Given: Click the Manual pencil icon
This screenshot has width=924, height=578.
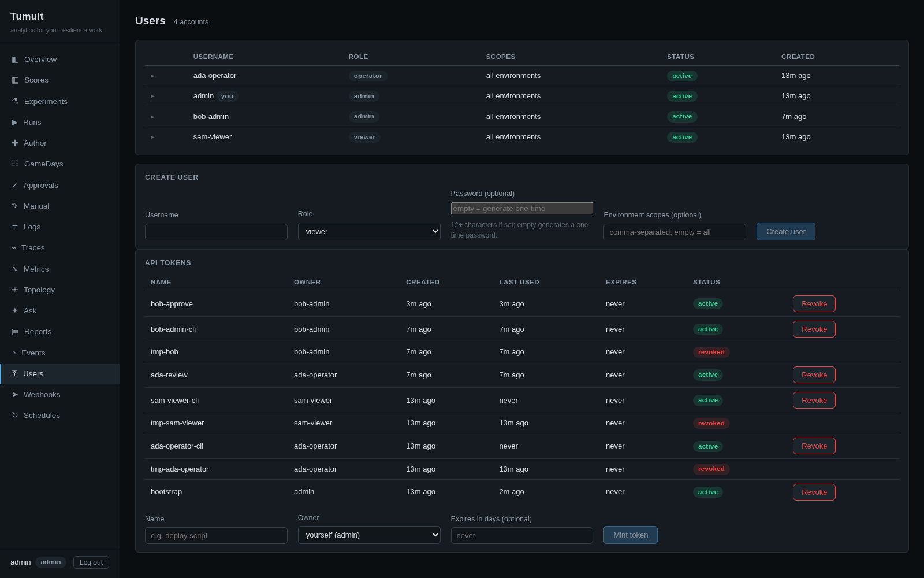Looking at the screenshot, I should [14, 206].
